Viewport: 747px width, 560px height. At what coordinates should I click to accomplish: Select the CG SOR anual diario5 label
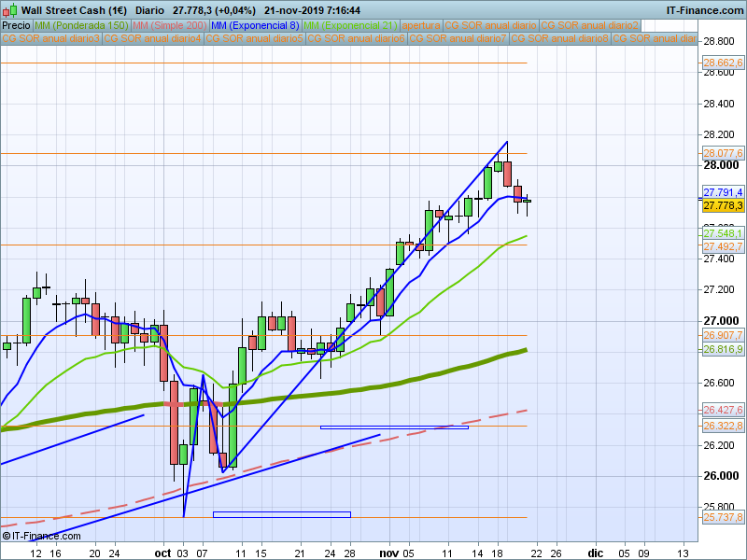coord(254,38)
